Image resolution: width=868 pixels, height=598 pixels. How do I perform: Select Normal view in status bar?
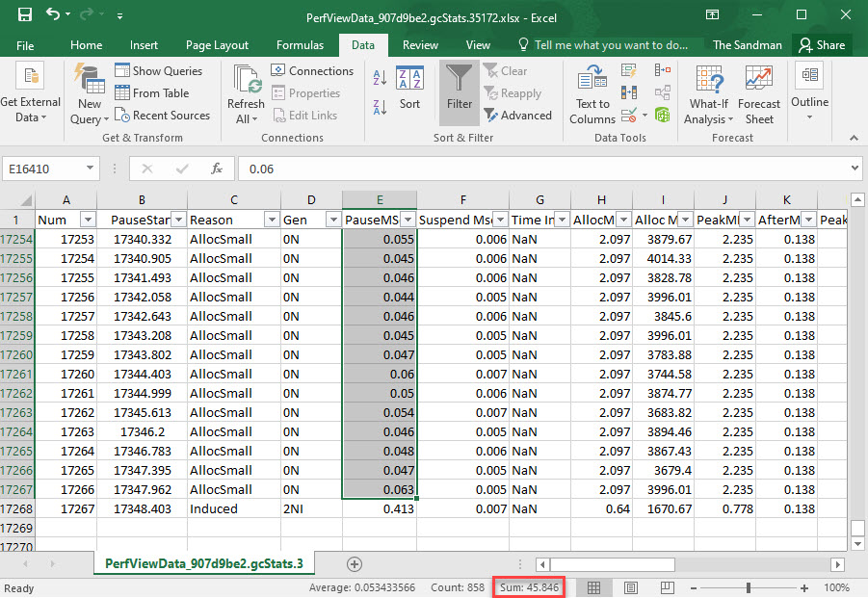pos(594,587)
